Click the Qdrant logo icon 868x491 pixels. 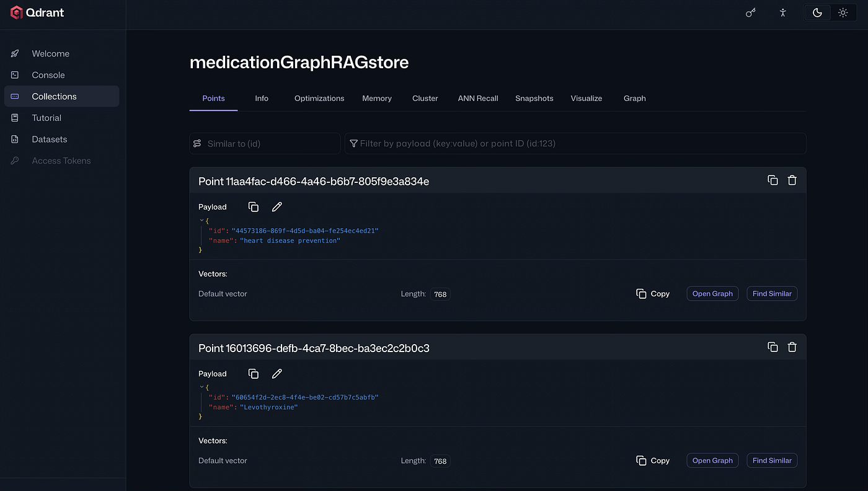click(17, 12)
